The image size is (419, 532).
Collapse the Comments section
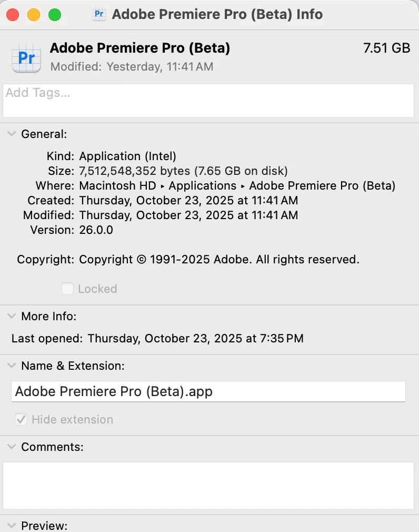[x=12, y=447]
